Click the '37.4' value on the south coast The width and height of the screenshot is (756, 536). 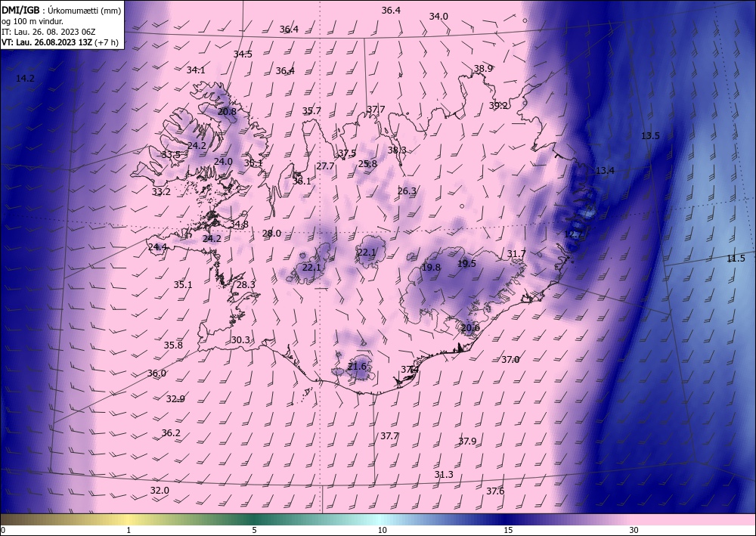click(x=410, y=370)
